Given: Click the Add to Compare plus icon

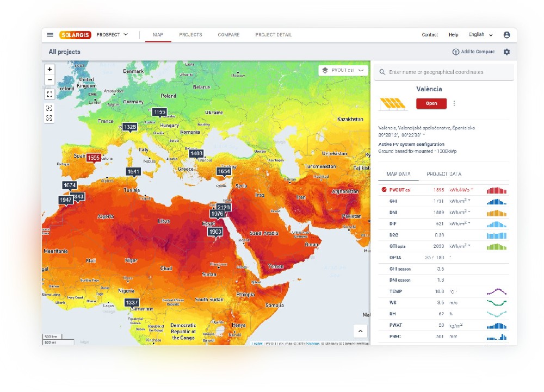Looking at the screenshot, I should click(455, 52).
